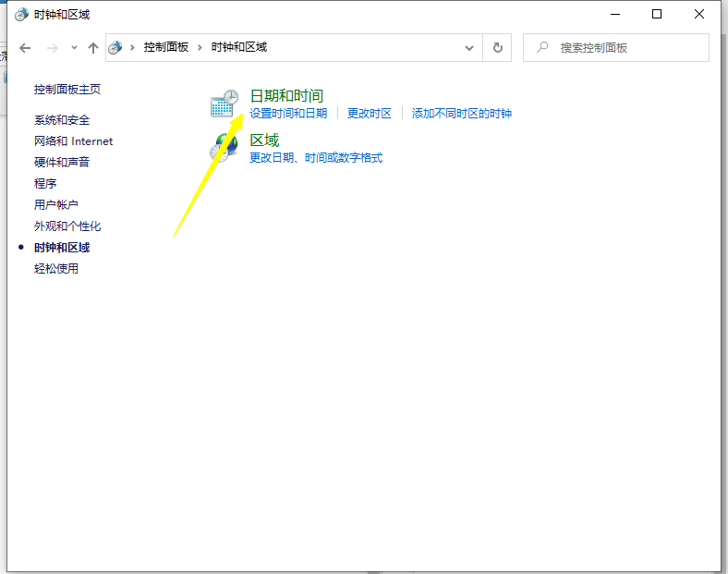Image resolution: width=728 pixels, height=574 pixels.
Task: Click 更改日期、时间或数字格式 link
Action: 316,158
